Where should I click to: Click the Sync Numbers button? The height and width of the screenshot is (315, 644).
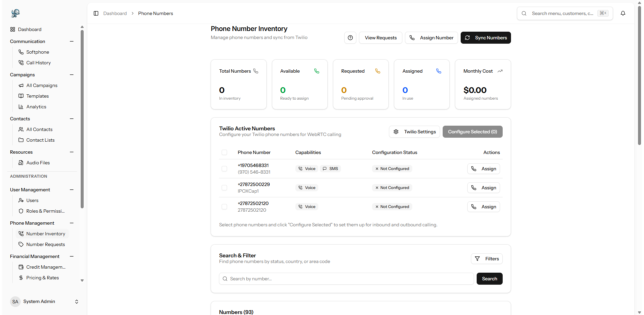(x=485, y=38)
